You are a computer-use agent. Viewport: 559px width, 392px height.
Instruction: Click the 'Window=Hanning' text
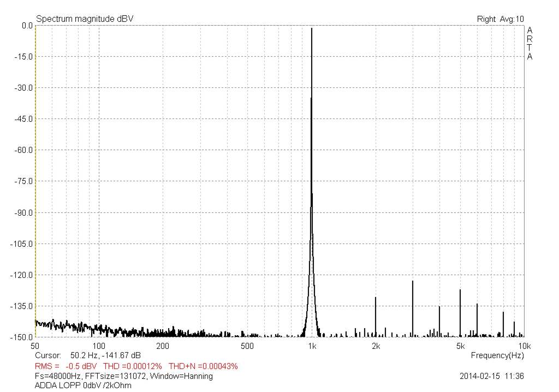[181, 376]
